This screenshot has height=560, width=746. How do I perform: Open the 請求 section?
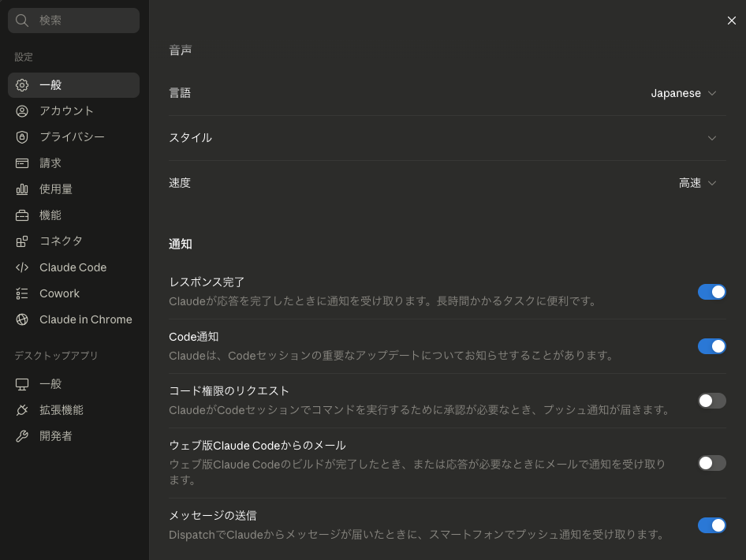(74, 163)
